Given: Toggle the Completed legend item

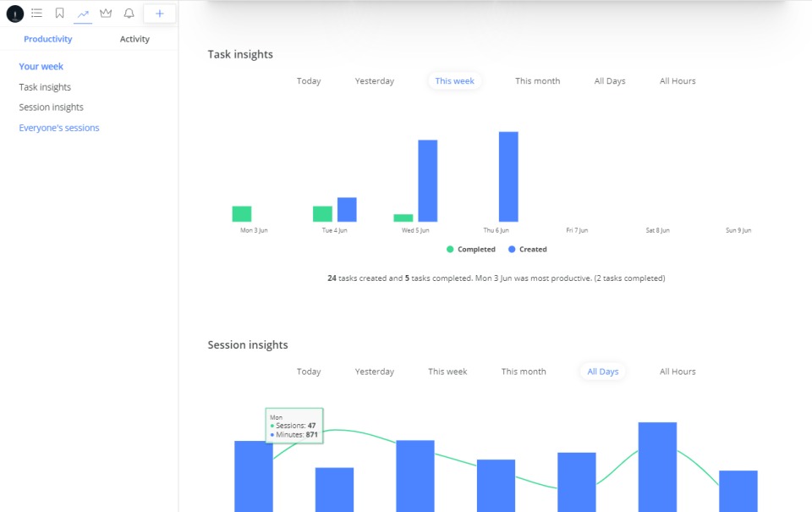Looking at the screenshot, I should pos(471,250).
